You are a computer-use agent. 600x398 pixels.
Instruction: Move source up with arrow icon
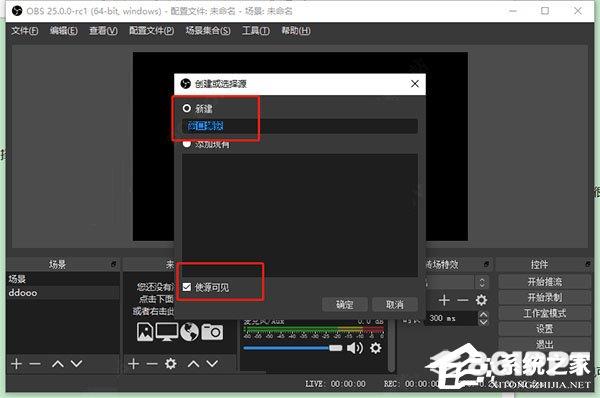(194, 364)
